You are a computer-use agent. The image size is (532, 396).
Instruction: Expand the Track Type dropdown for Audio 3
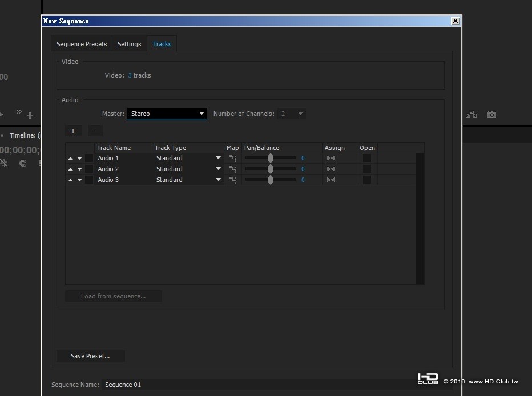218,180
